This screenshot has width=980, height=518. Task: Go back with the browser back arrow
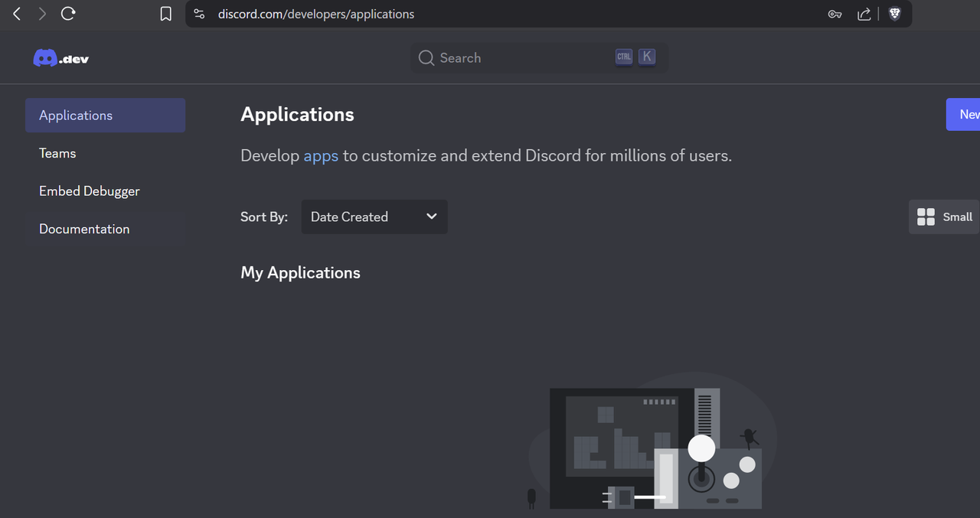[x=17, y=14]
